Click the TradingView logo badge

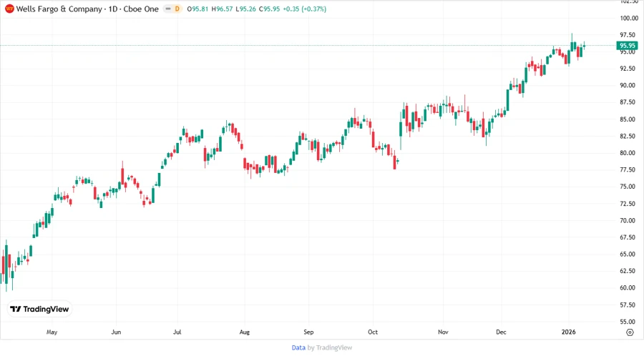pyautogui.click(x=40, y=310)
